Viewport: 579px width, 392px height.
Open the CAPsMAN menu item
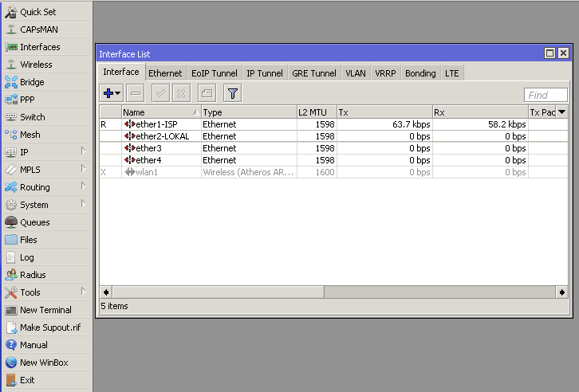click(47, 29)
